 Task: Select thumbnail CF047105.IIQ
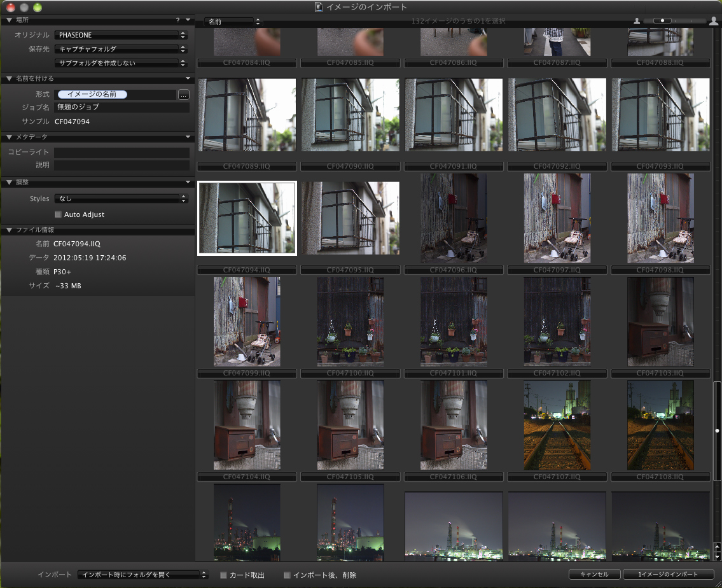coord(351,425)
